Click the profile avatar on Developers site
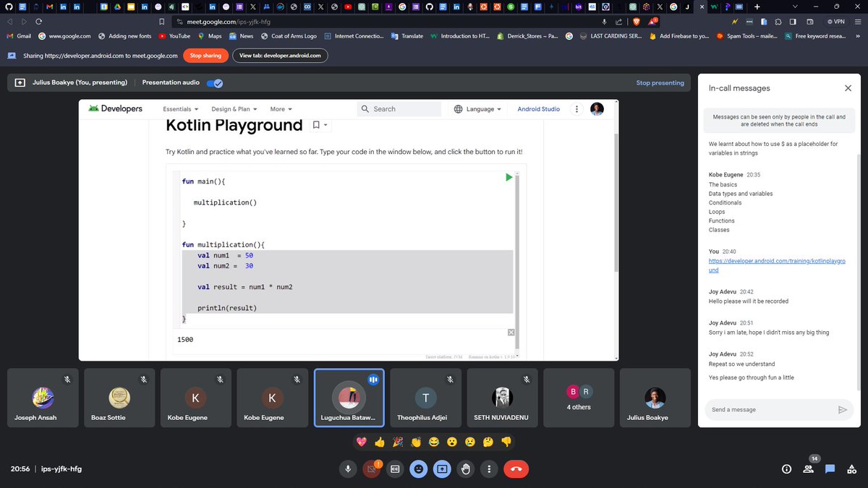The image size is (868, 488). (x=597, y=109)
